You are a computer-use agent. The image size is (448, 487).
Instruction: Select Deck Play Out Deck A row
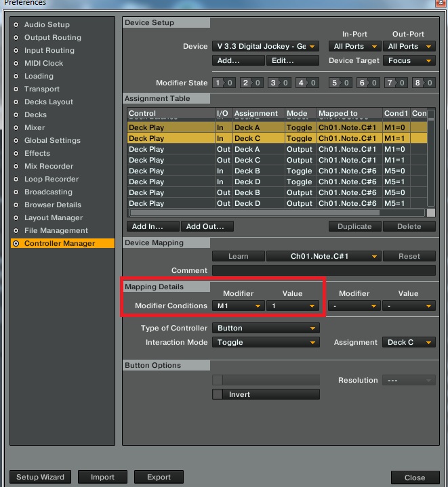[277, 150]
